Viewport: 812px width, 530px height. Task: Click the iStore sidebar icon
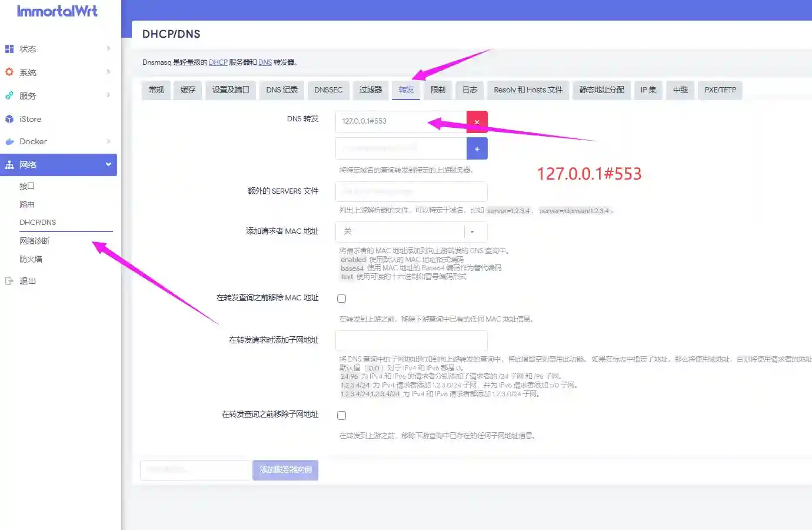[x=9, y=118]
